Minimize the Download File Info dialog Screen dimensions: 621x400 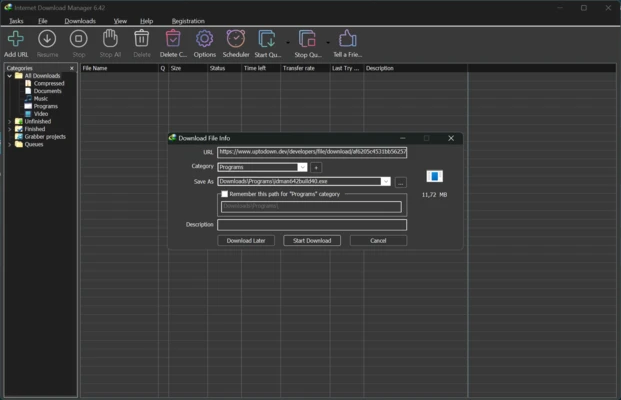click(x=402, y=138)
